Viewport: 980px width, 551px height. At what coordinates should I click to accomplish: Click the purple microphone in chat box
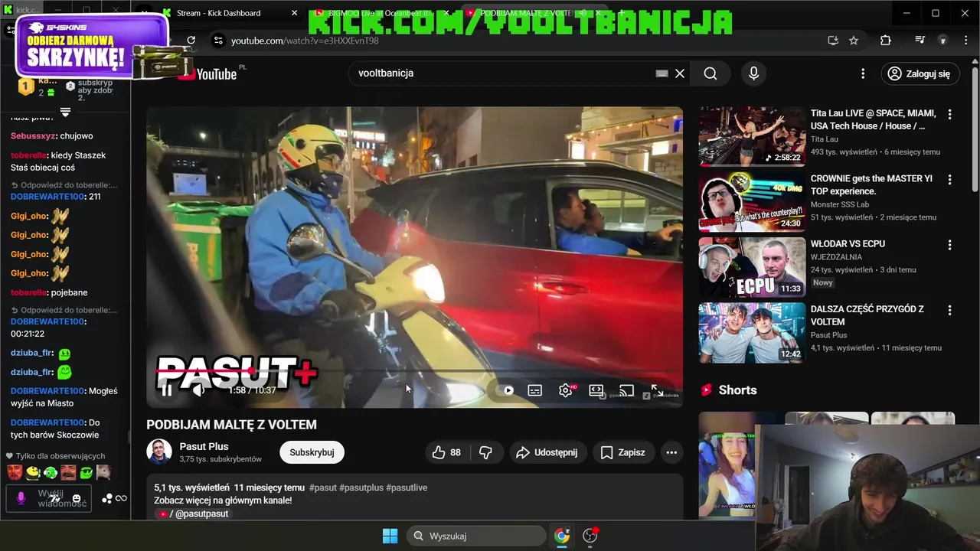click(x=21, y=498)
